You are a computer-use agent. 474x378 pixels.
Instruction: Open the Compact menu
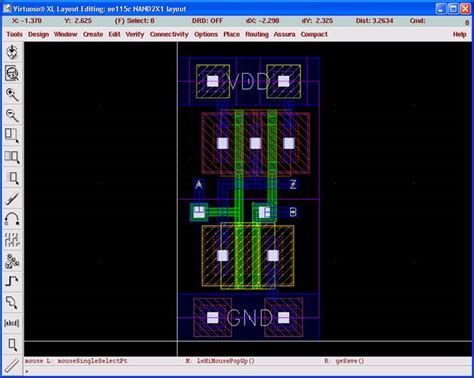(314, 34)
